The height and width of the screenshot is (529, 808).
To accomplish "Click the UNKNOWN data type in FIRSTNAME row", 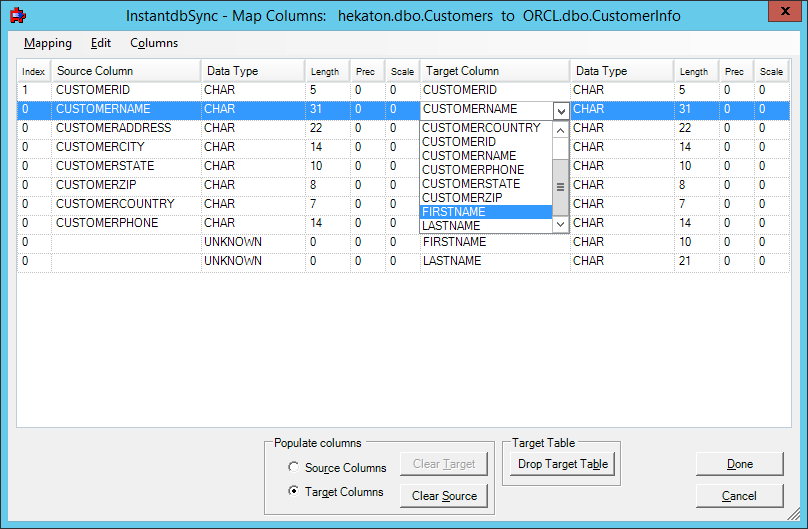I will click(253, 242).
